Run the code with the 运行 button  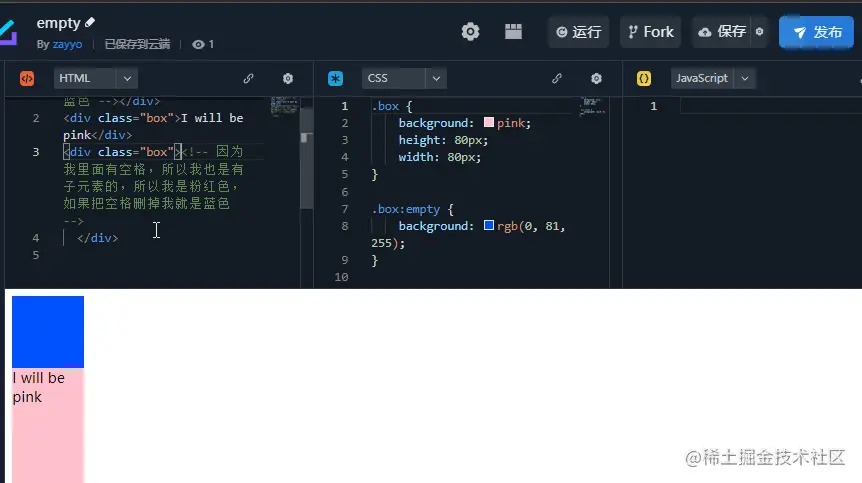tap(578, 32)
